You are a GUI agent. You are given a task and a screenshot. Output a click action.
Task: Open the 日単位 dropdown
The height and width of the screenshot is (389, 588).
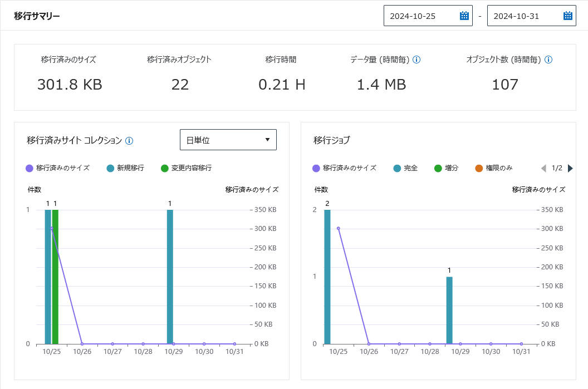tap(228, 140)
